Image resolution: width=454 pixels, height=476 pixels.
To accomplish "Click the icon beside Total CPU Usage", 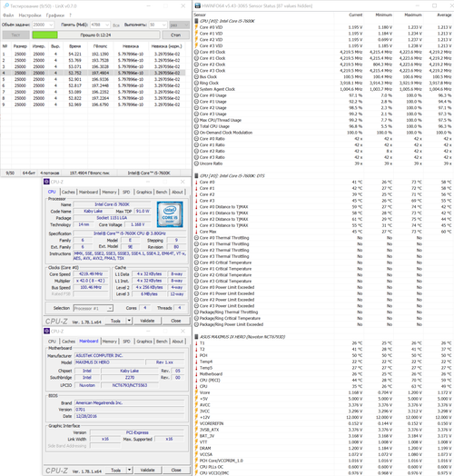I will point(196,126).
